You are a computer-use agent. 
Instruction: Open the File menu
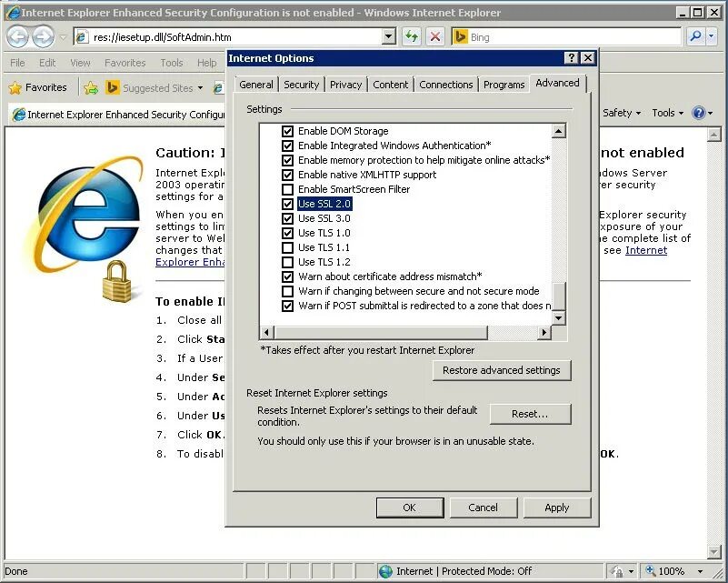pos(17,62)
